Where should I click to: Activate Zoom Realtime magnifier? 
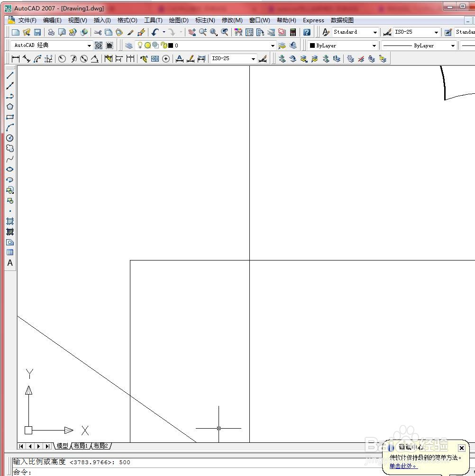point(203,32)
